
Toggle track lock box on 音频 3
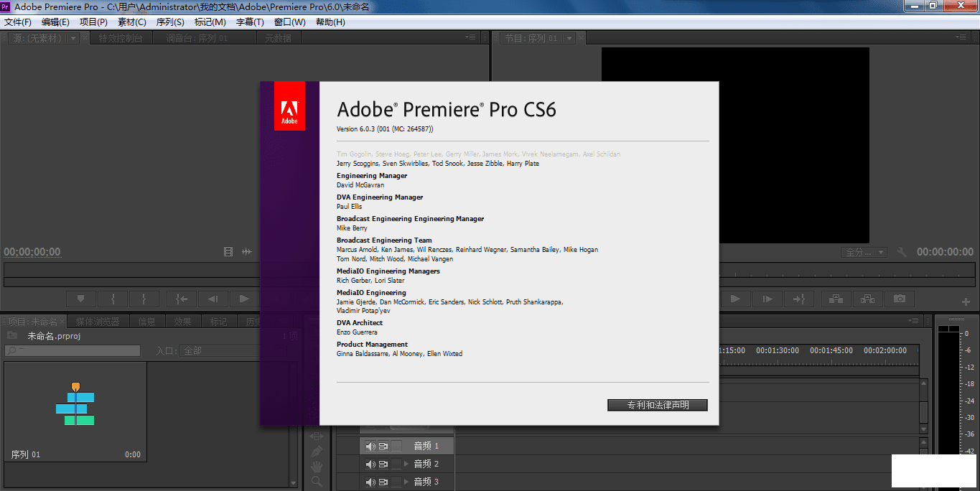tap(396, 482)
